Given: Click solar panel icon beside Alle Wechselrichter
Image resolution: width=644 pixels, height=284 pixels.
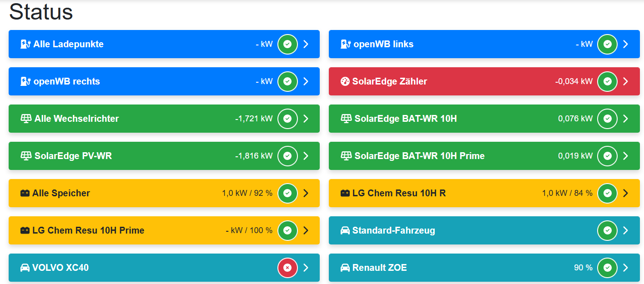Looking at the screenshot, I should pos(25,119).
